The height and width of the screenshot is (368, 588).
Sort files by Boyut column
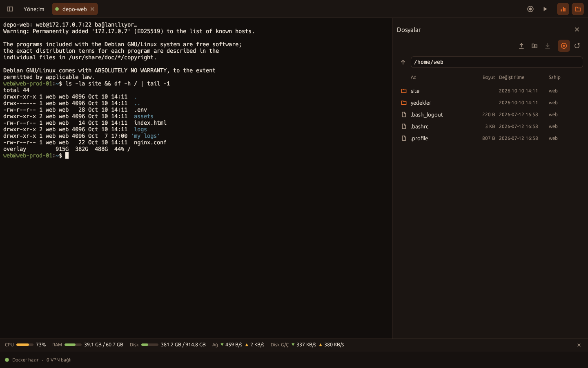pos(488,77)
